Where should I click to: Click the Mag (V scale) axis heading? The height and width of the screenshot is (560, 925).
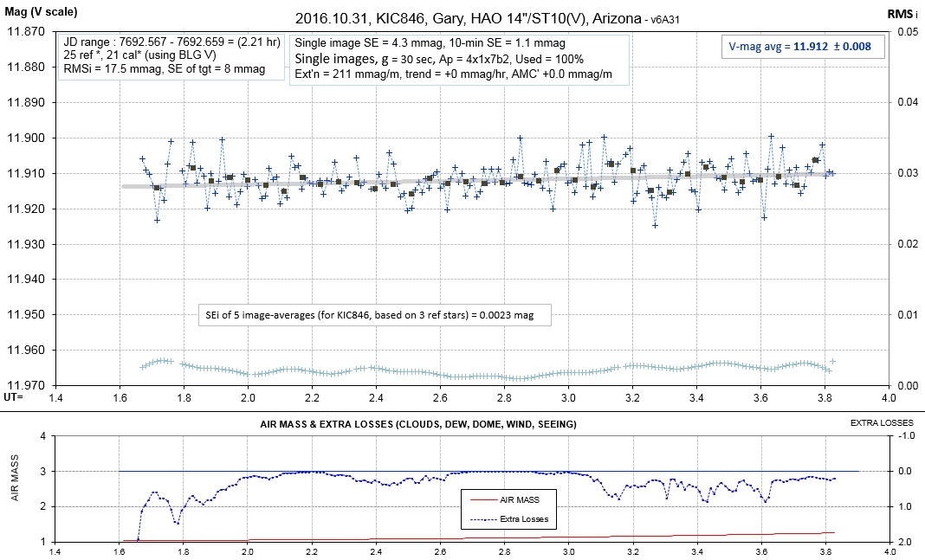point(42,12)
